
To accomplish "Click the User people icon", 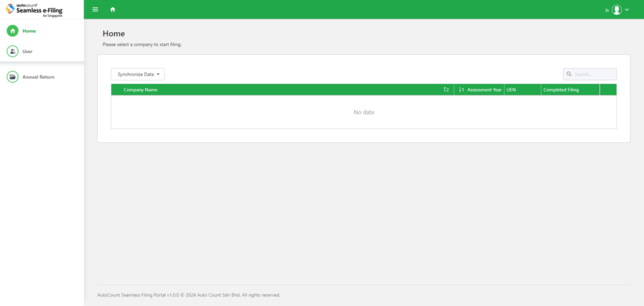I will (13, 52).
